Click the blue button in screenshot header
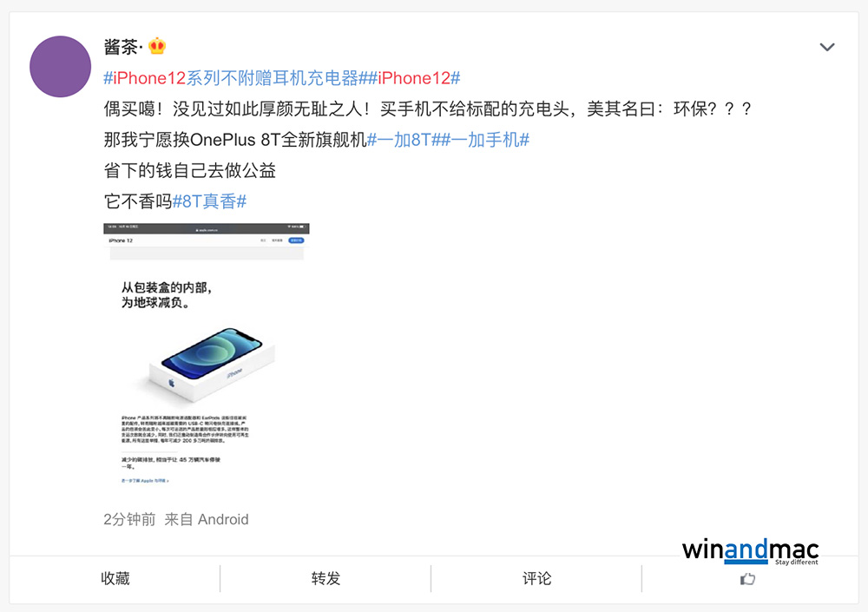Viewport: 868px width, 612px height. tap(297, 240)
